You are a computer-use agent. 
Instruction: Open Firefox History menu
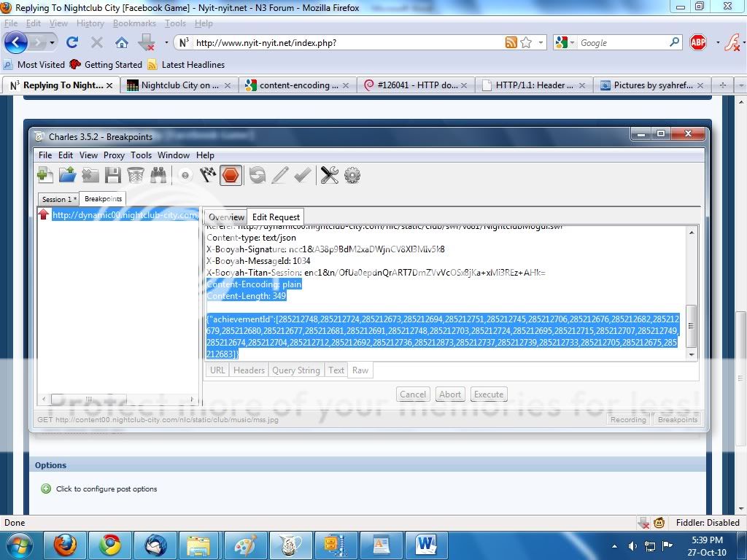[90, 23]
